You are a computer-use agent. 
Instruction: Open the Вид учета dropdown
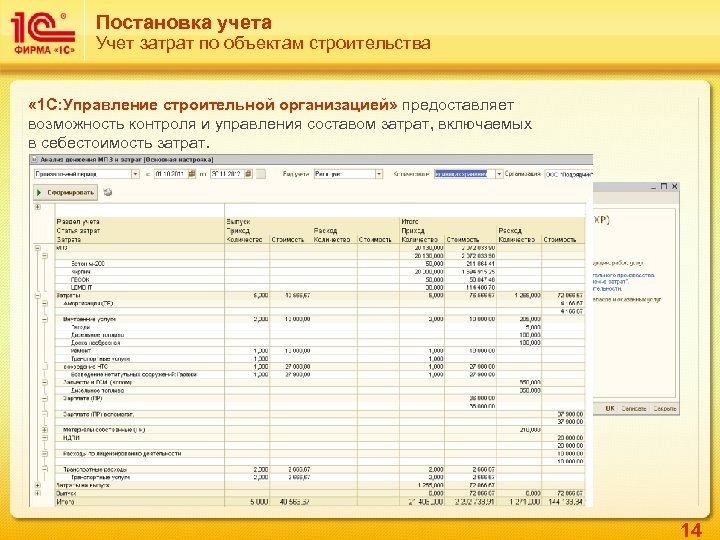click(x=379, y=174)
